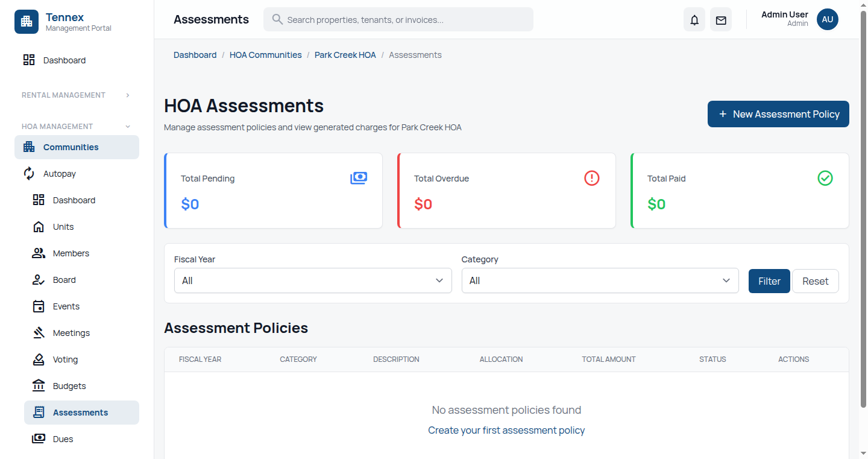Viewport: 868px width, 459px height.
Task: Expand the Rental Management section
Action: (x=75, y=95)
